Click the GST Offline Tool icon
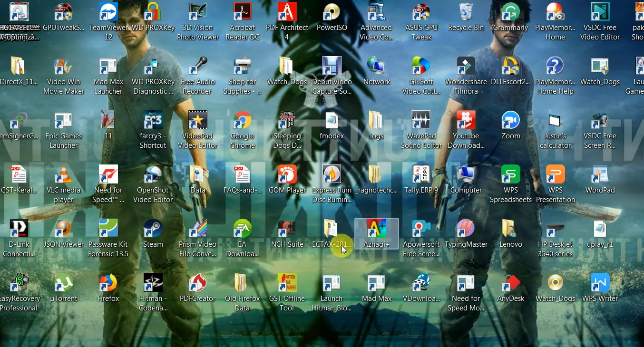This screenshot has width=644, height=347. tap(287, 283)
